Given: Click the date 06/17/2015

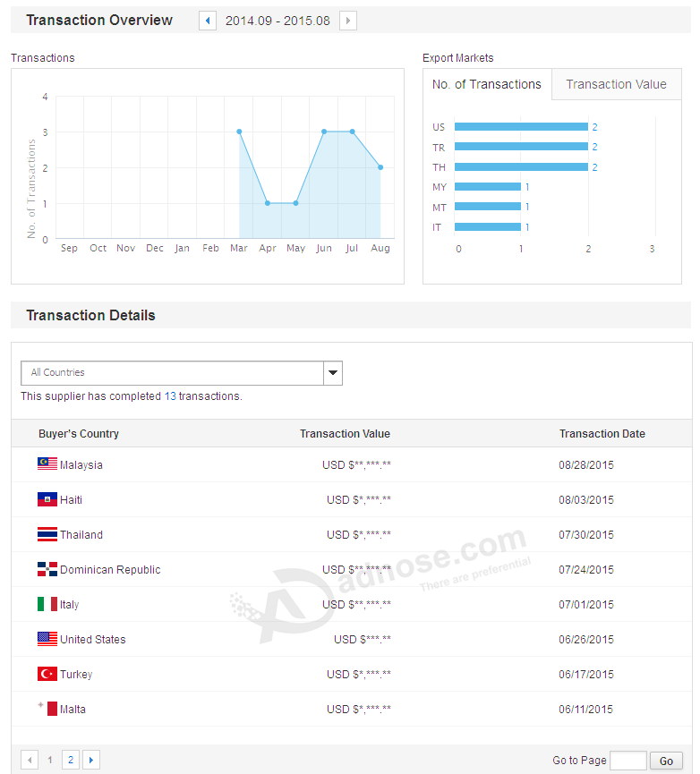Looking at the screenshot, I should (586, 675).
